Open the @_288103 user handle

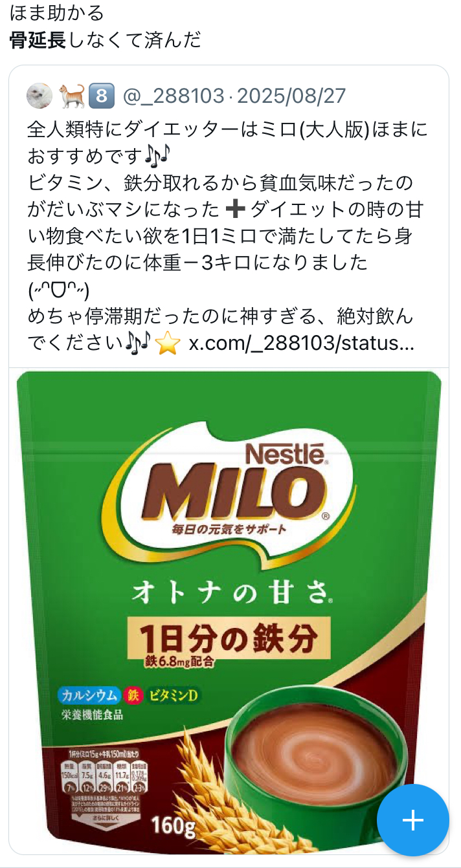tap(172, 97)
